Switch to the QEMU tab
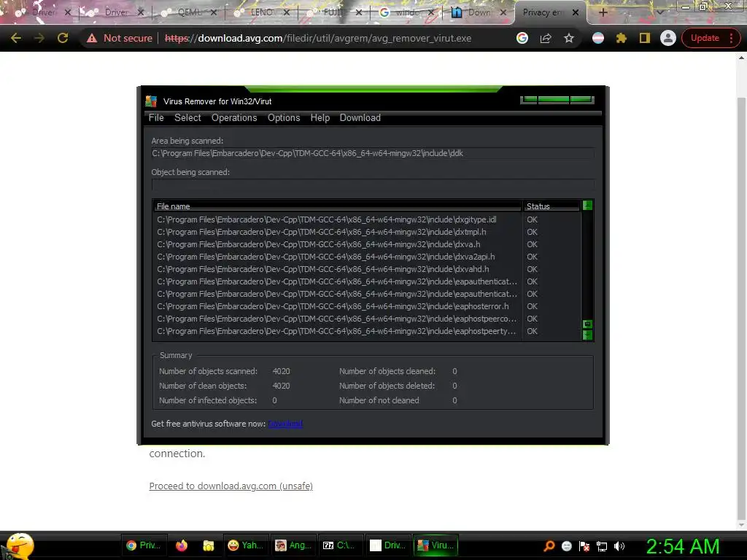This screenshot has height=560, width=747. (x=190, y=12)
